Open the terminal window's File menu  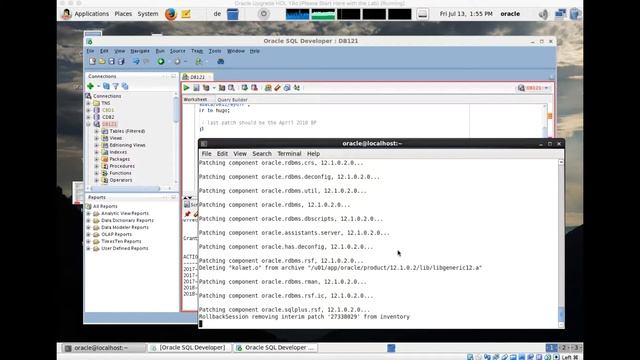point(207,154)
